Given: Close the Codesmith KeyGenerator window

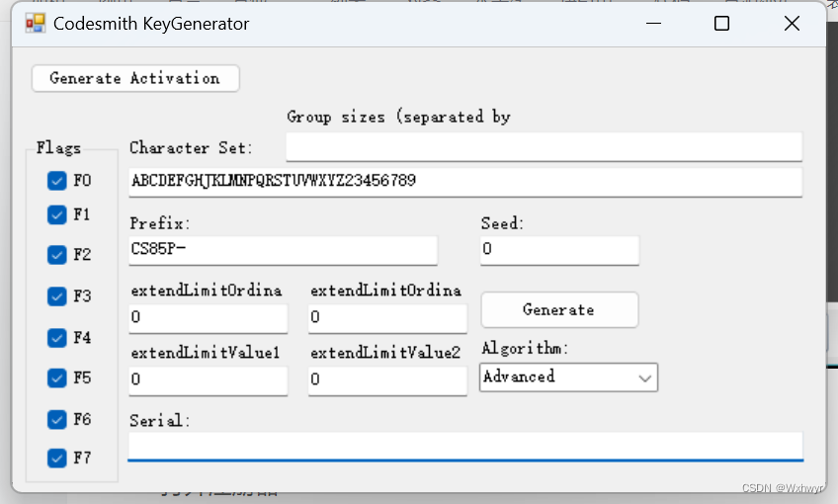Looking at the screenshot, I should pyautogui.click(x=792, y=24).
